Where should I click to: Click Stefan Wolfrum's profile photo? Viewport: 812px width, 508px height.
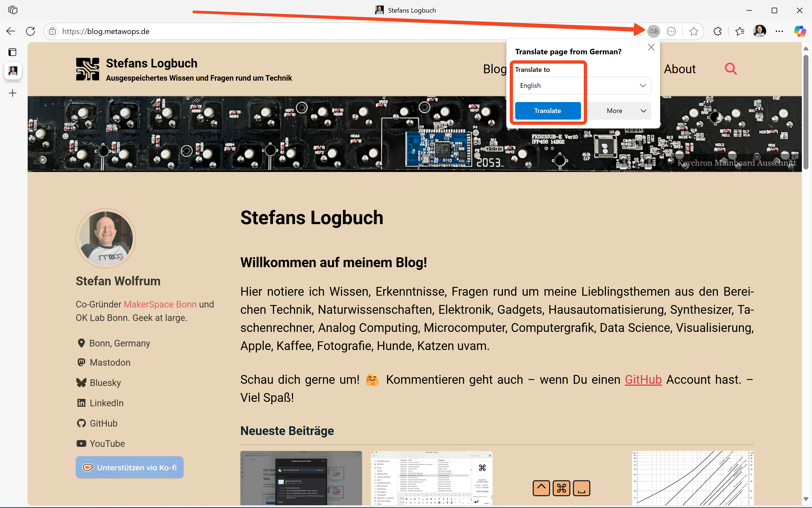click(106, 238)
